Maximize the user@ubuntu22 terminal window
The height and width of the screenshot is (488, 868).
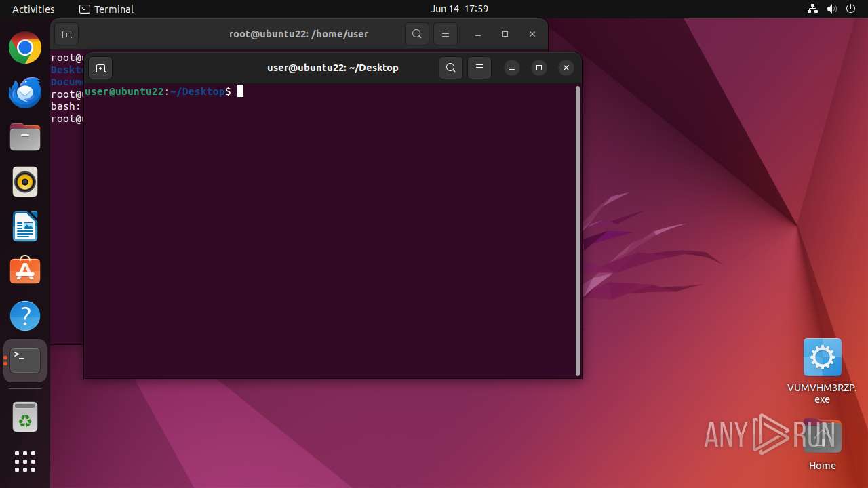[539, 68]
